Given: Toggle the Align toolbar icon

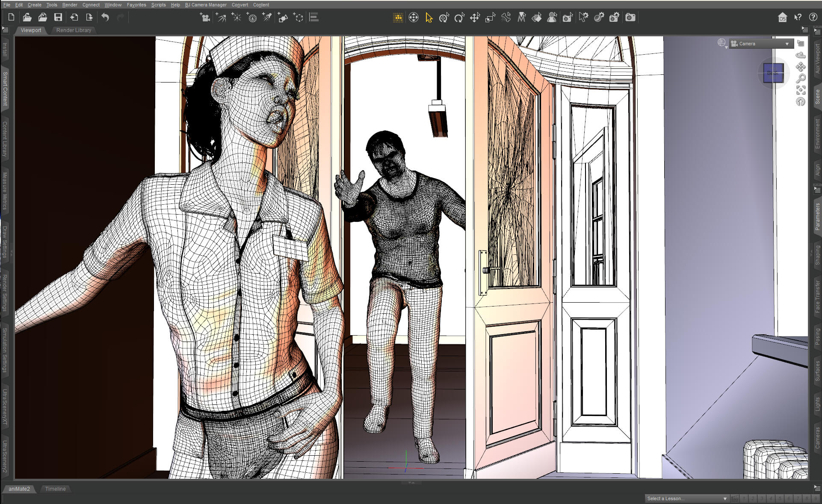Looking at the screenshot, I should (x=314, y=18).
